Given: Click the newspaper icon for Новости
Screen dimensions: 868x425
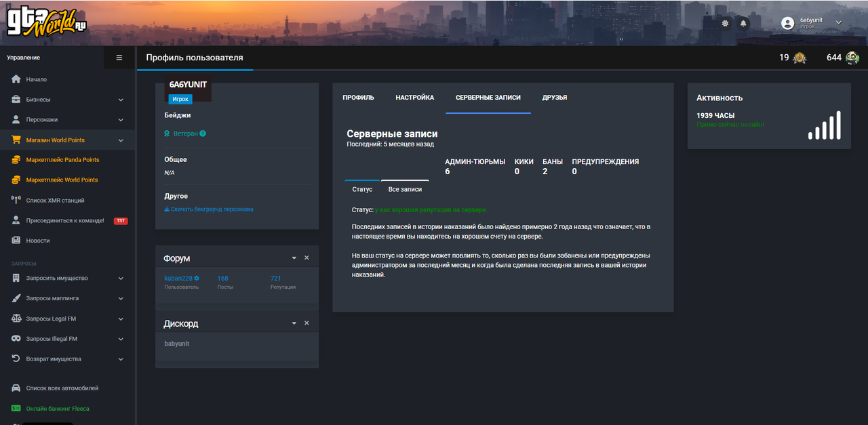Looking at the screenshot, I should [x=16, y=241].
